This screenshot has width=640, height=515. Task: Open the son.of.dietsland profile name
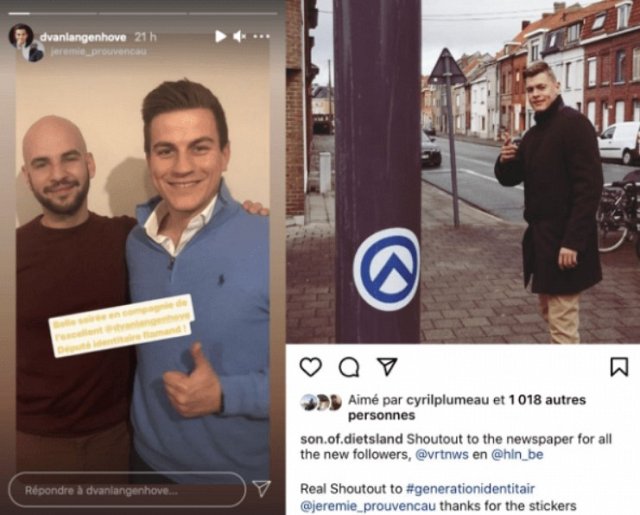(351, 440)
